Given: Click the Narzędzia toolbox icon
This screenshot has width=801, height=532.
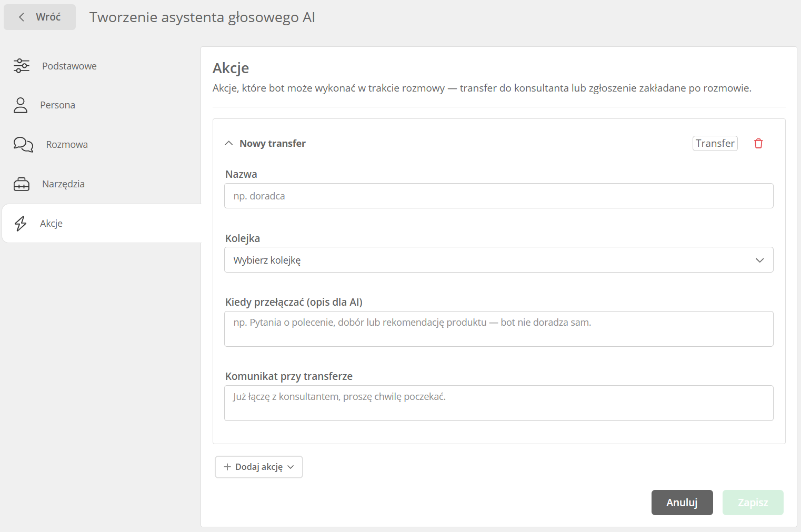Looking at the screenshot, I should pyautogui.click(x=22, y=184).
